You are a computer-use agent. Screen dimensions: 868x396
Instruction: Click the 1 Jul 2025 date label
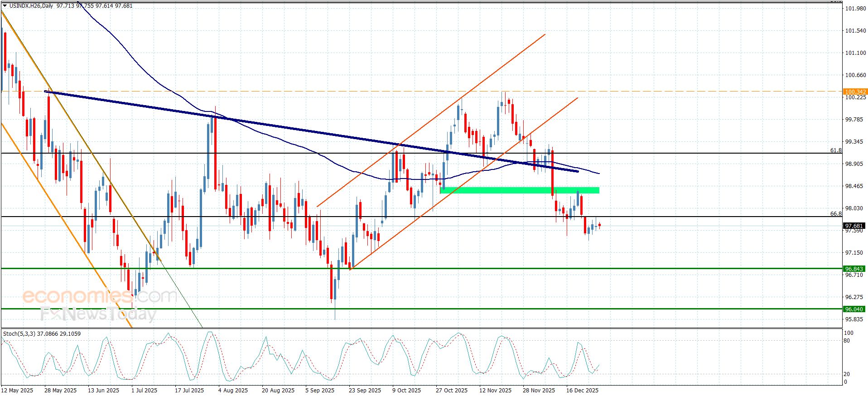pyautogui.click(x=144, y=390)
